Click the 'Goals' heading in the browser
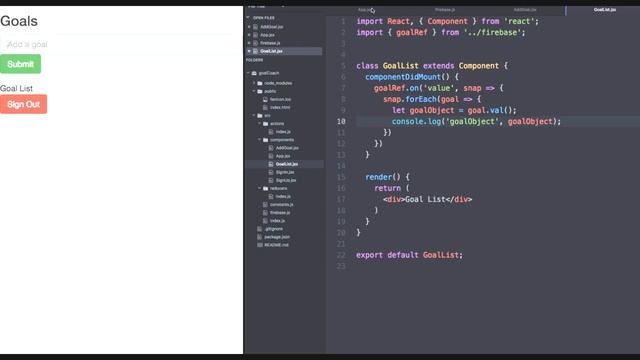 [x=19, y=21]
